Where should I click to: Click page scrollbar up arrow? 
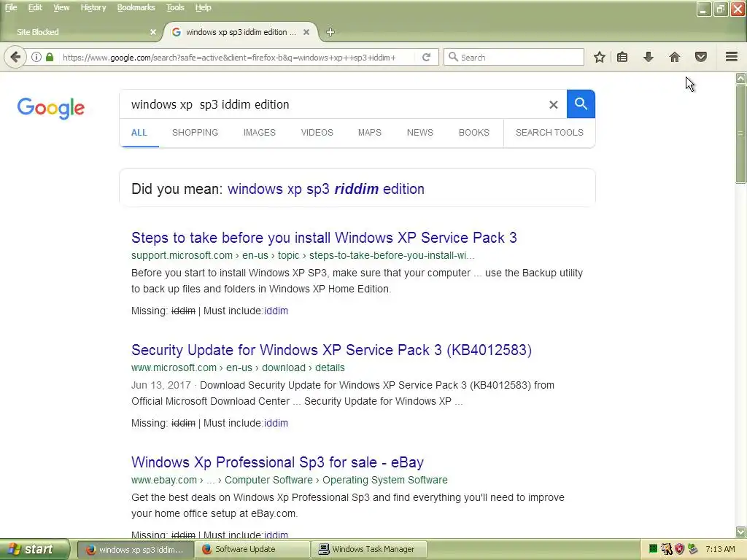coord(741,78)
